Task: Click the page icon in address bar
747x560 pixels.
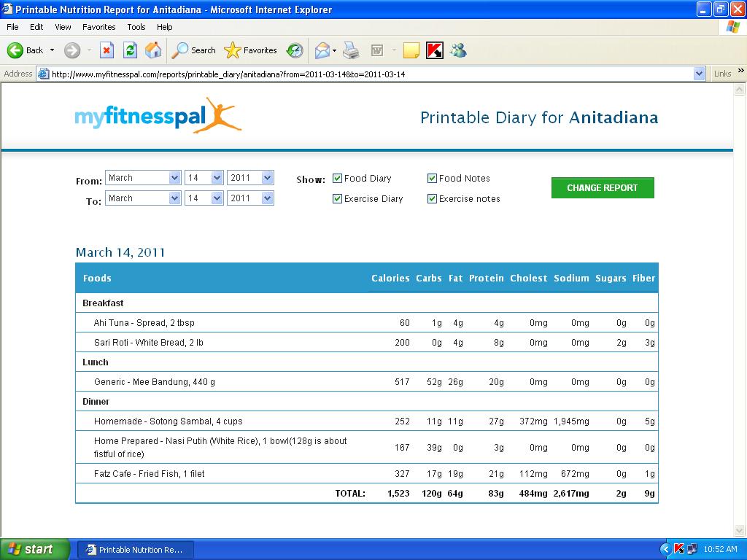Action: tap(43, 74)
